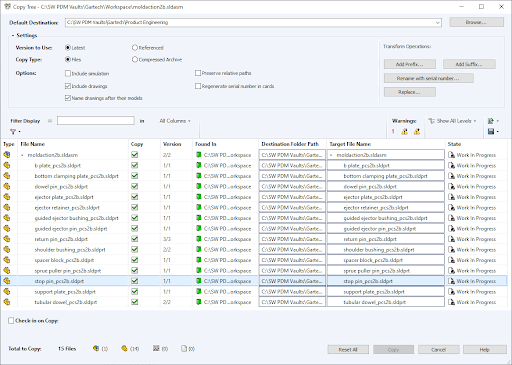Click the save icon at upper right
Screen dimensions: 512x365
[491, 132]
